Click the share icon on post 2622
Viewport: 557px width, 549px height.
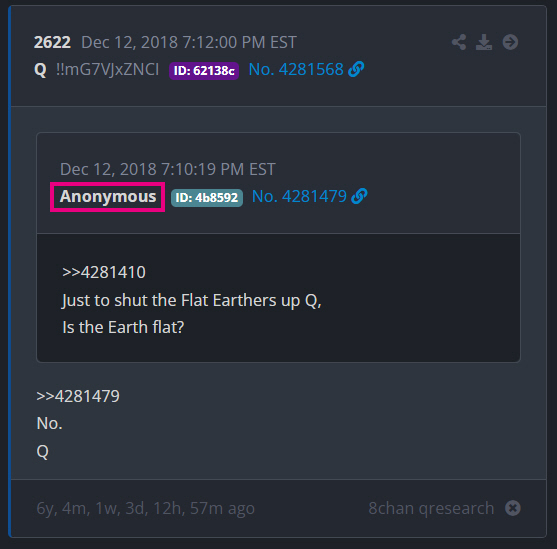pyautogui.click(x=459, y=42)
